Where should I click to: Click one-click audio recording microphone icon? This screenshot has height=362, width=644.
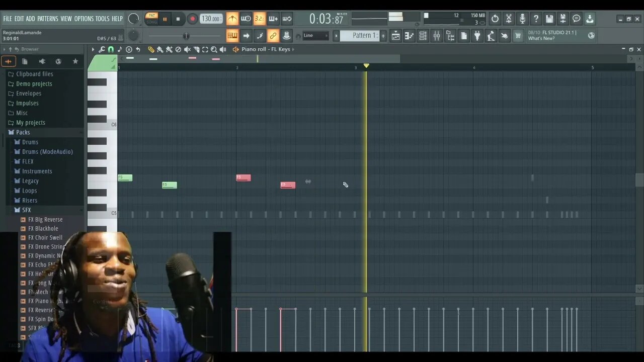click(x=522, y=19)
